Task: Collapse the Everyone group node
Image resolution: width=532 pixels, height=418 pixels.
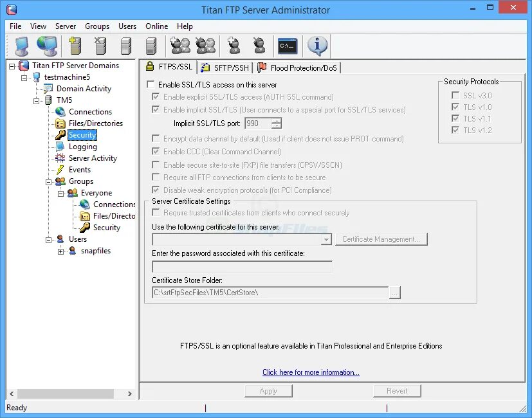Action: [60, 194]
